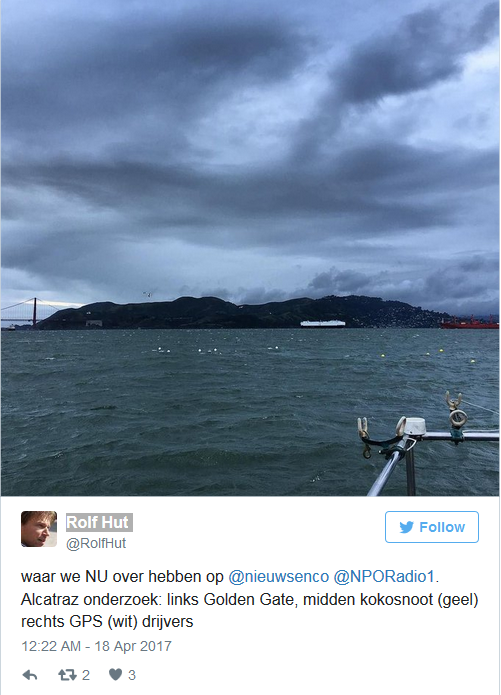Click the 12:22 AM - 18 Apr 2017 timestamp

pos(96,646)
